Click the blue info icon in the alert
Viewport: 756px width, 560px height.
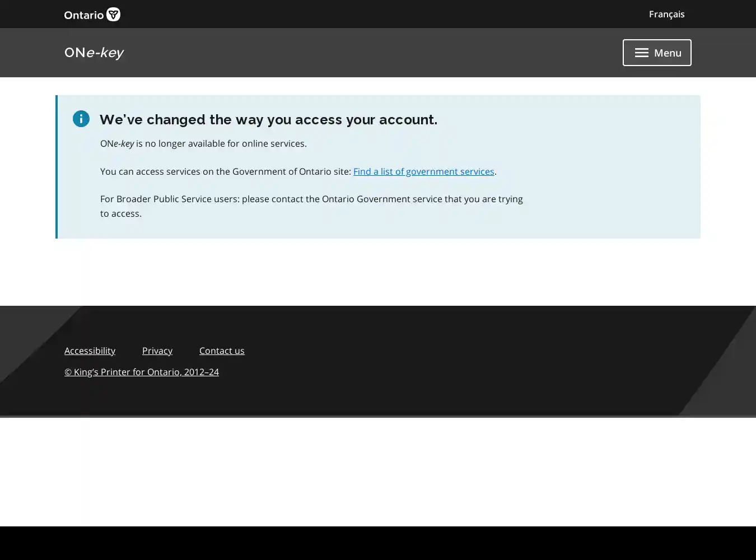tap(81, 119)
